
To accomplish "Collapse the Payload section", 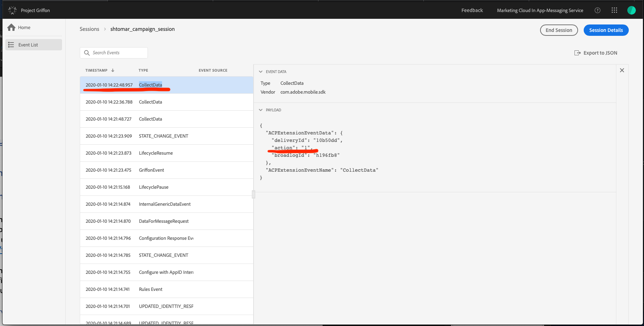I will [x=261, y=110].
